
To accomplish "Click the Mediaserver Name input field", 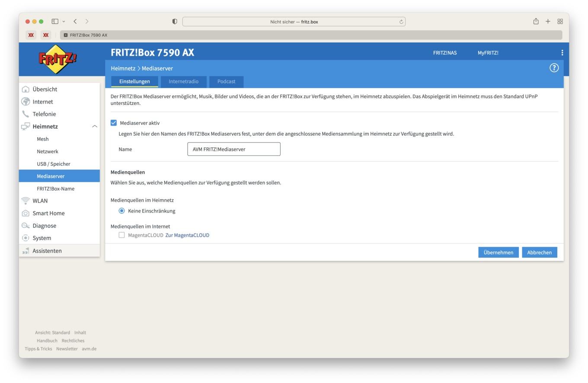I will (x=234, y=149).
